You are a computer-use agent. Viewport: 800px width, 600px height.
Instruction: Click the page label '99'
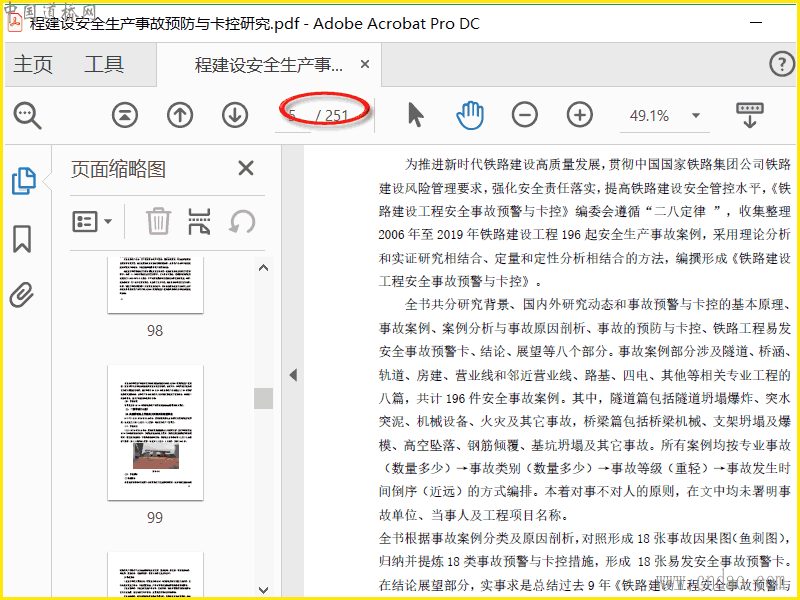point(155,517)
